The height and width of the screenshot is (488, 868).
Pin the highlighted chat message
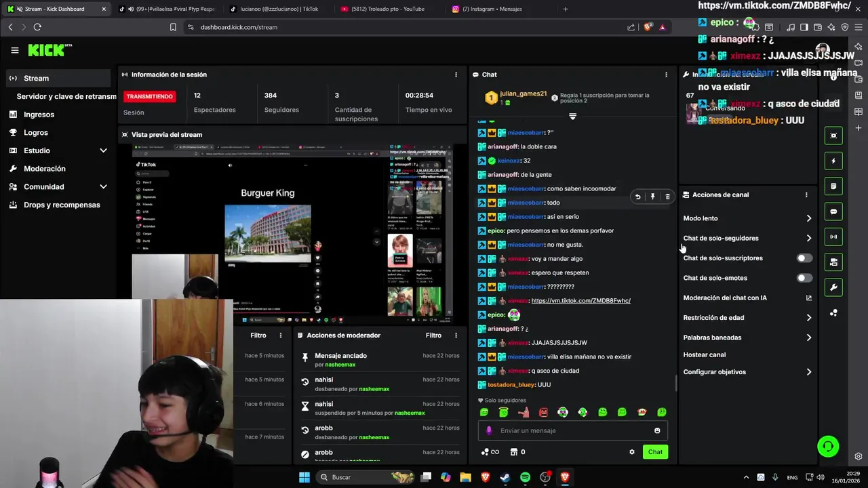coord(652,197)
